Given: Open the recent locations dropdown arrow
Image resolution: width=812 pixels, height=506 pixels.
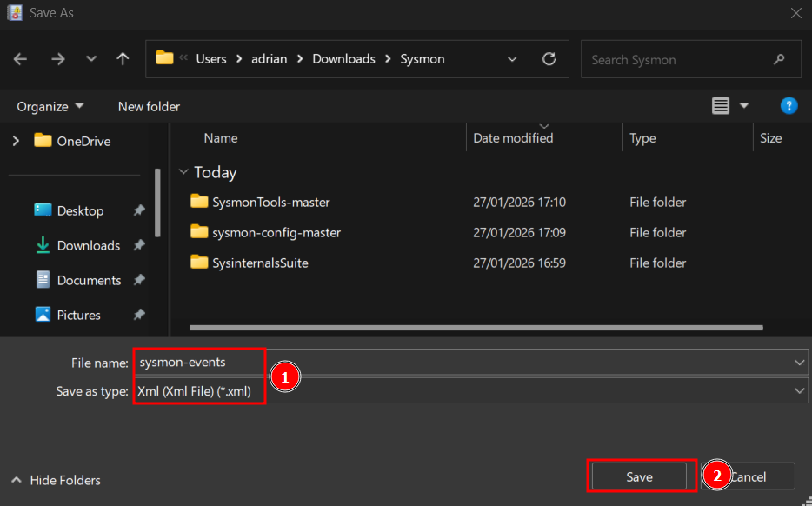Looking at the screenshot, I should point(91,59).
